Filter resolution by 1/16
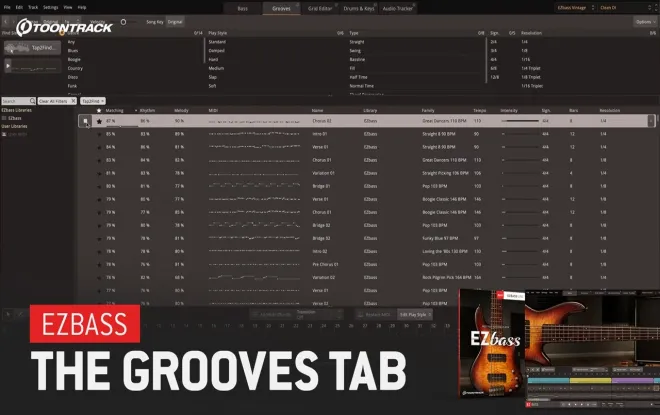The image size is (660, 415). [525, 59]
